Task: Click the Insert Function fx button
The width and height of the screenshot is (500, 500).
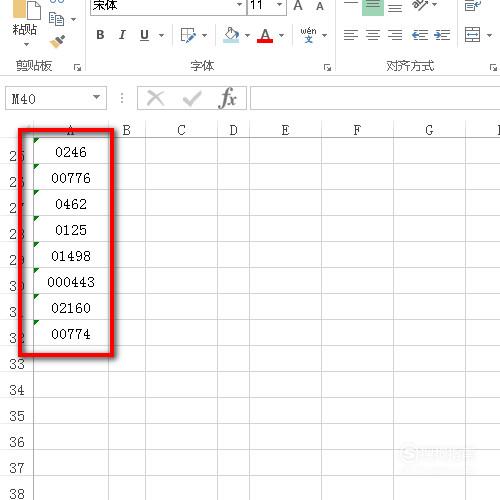Action: (227, 98)
